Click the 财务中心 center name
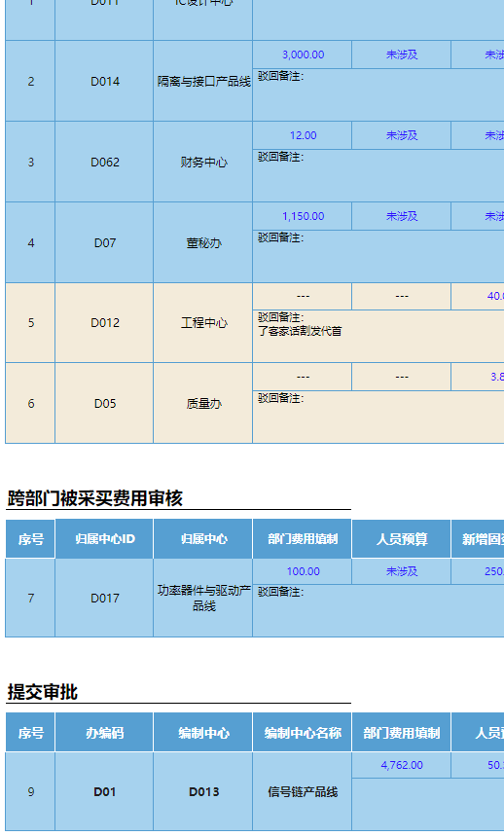This screenshot has height=837, width=504. (203, 162)
